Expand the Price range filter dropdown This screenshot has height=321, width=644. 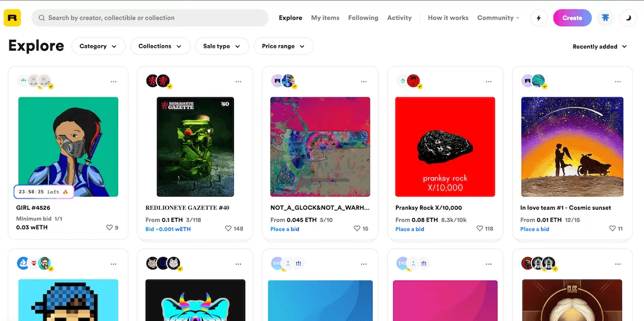click(x=284, y=46)
